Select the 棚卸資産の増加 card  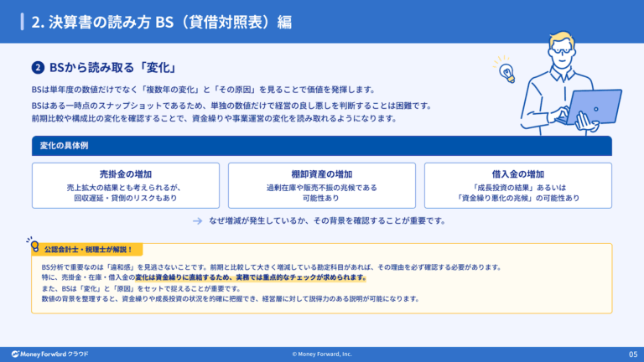[322, 185]
